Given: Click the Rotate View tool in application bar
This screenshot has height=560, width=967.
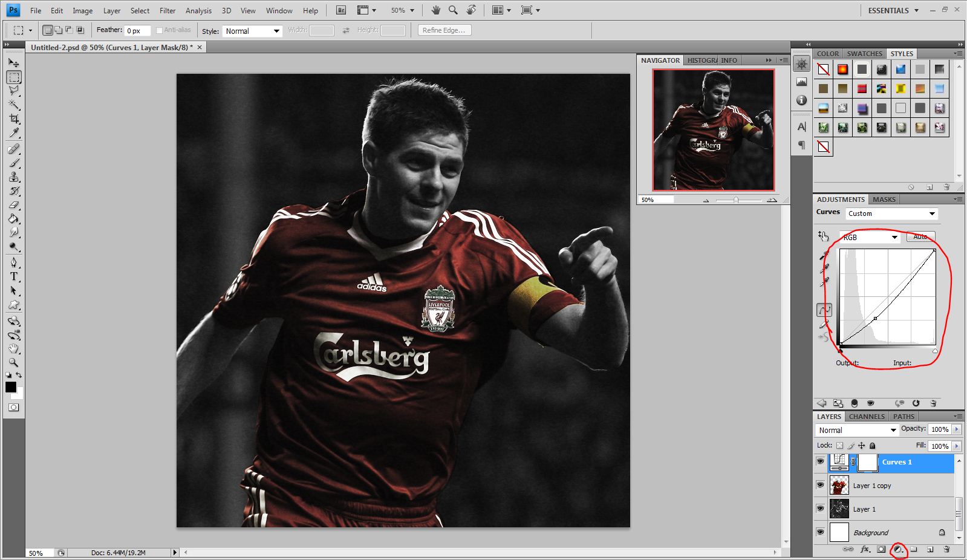Looking at the screenshot, I should click(x=472, y=10).
